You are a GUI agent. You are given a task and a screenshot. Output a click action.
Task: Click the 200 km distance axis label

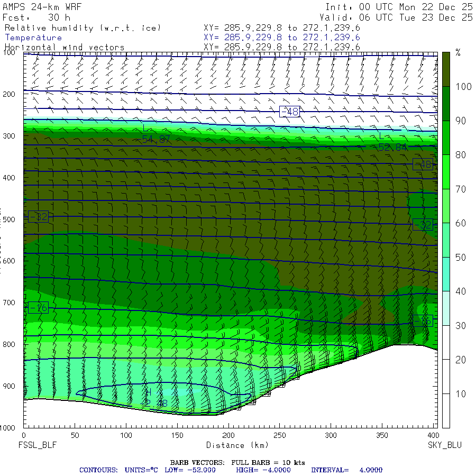(228, 435)
